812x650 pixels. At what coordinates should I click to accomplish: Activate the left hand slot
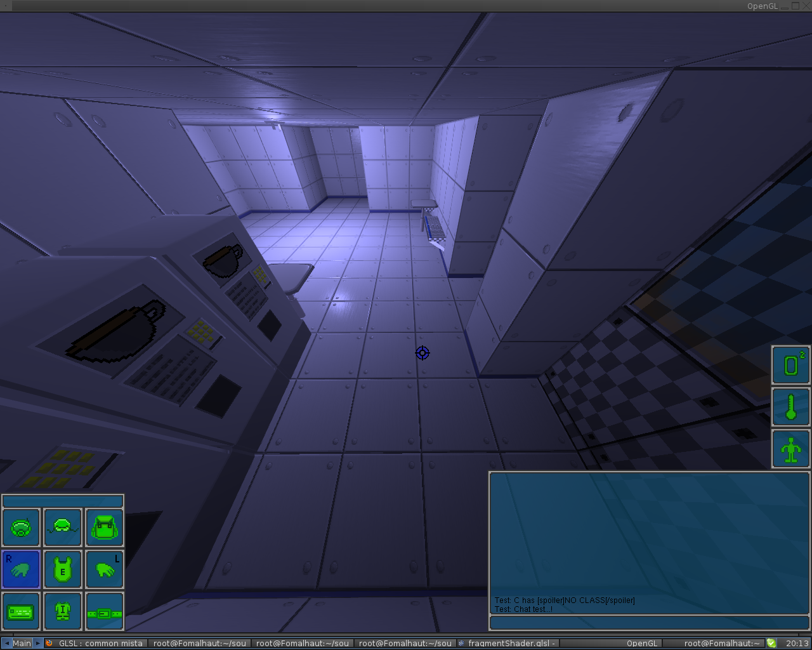click(x=104, y=569)
